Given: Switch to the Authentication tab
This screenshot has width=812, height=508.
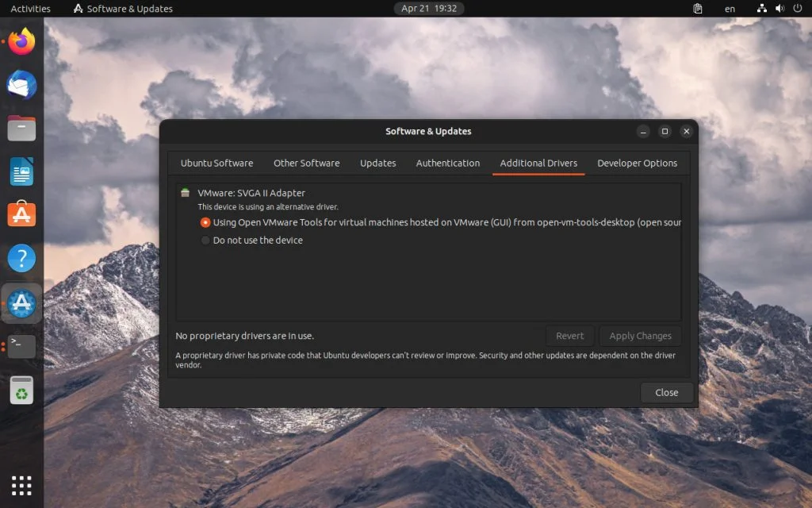Looking at the screenshot, I should point(447,163).
